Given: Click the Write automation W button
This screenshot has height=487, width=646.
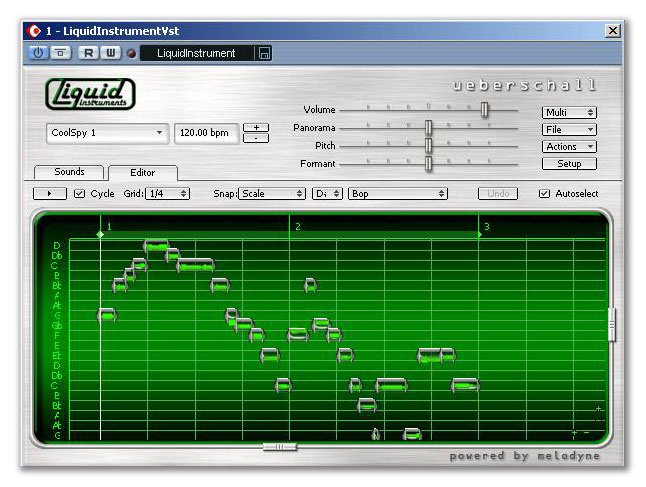Looking at the screenshot, I should pos(110,53).
